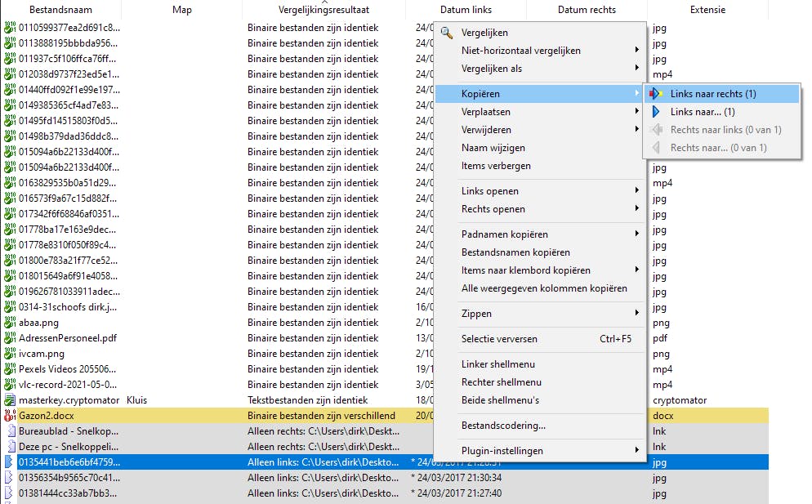Sort by the Bestandsnaam column header
Screen dimensions: 812x504
60,9
